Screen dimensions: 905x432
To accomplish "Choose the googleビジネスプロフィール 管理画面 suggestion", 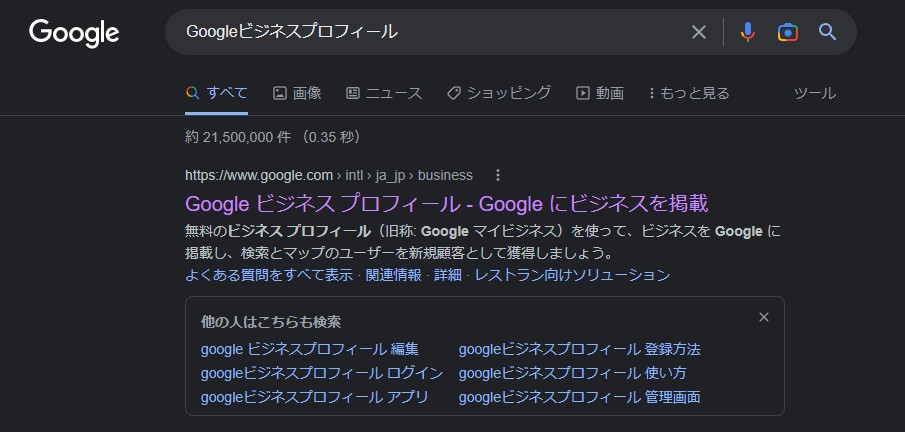I will 579,397.
